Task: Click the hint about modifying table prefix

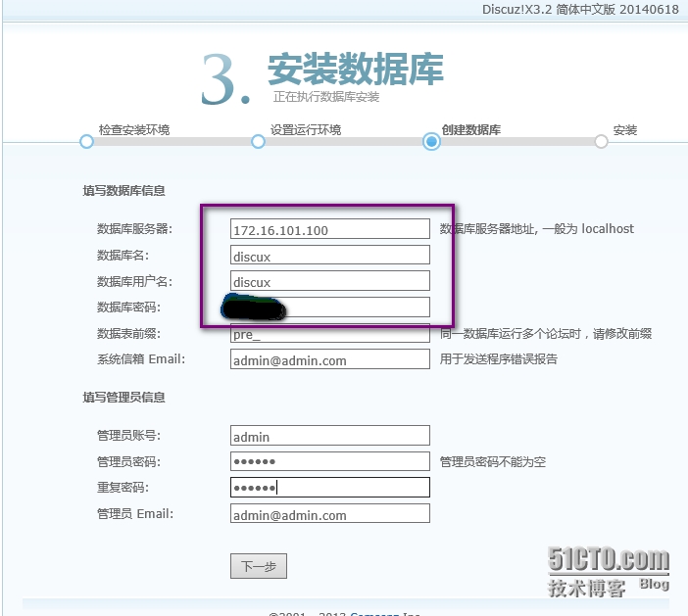Action: 546,334
